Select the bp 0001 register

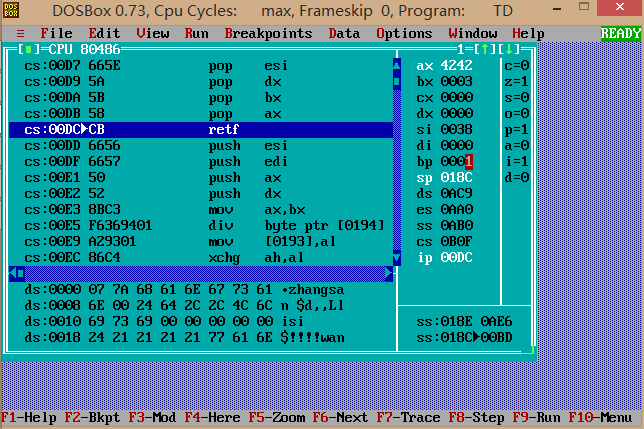click(444, 162)
